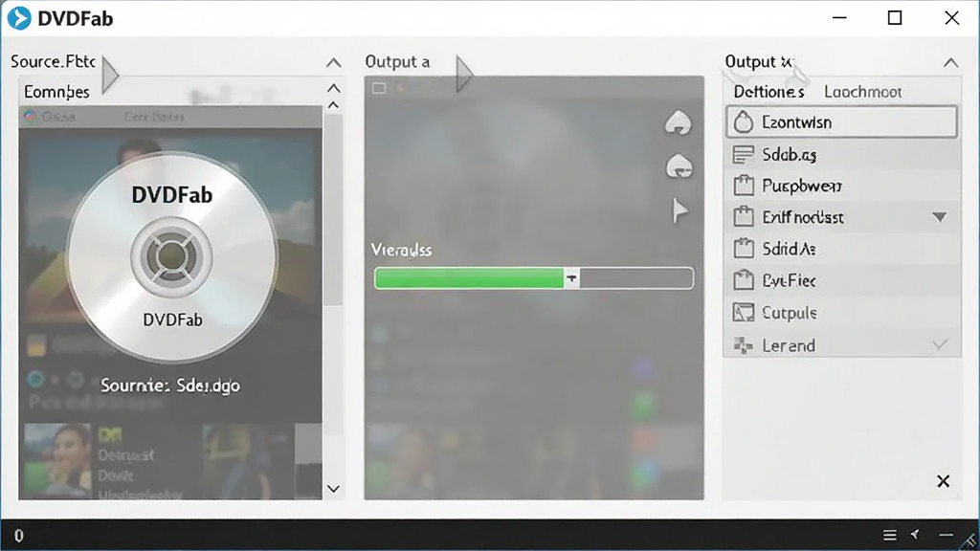Select the Puspbwear row
Viewport: 980px width, 551px height.
coord(841,186)
